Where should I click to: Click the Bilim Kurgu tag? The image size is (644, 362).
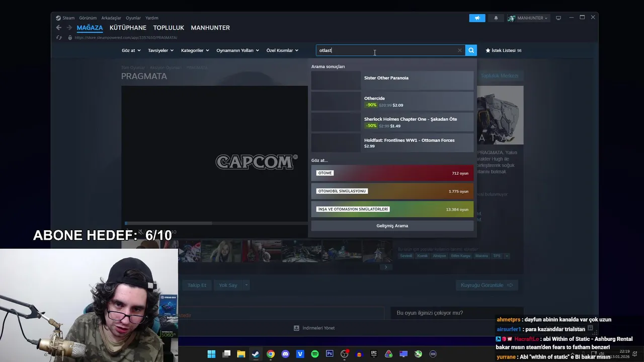(x=461, y=256)
